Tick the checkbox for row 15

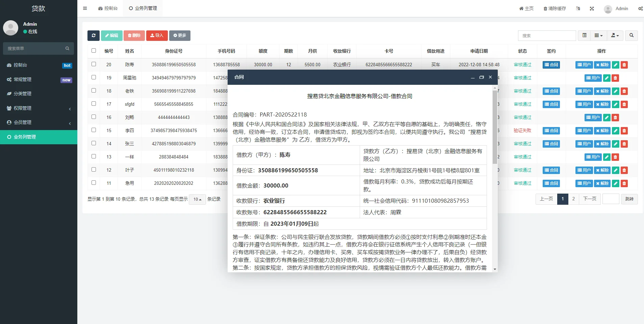94,130
